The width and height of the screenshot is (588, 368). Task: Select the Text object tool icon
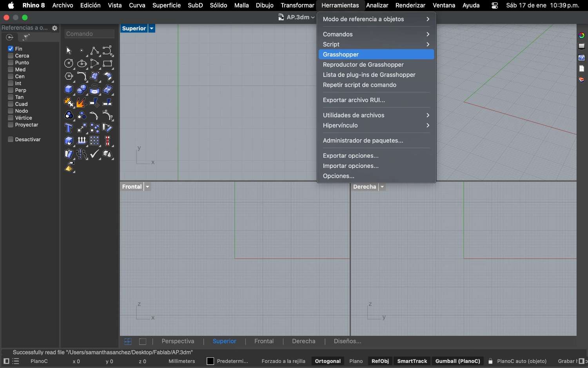pos(69,128)
